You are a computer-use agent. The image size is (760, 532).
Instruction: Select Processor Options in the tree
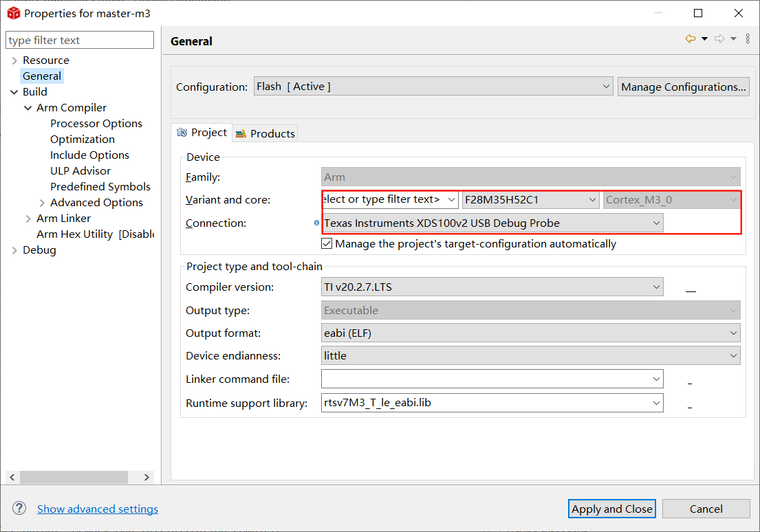coord(96,124)
